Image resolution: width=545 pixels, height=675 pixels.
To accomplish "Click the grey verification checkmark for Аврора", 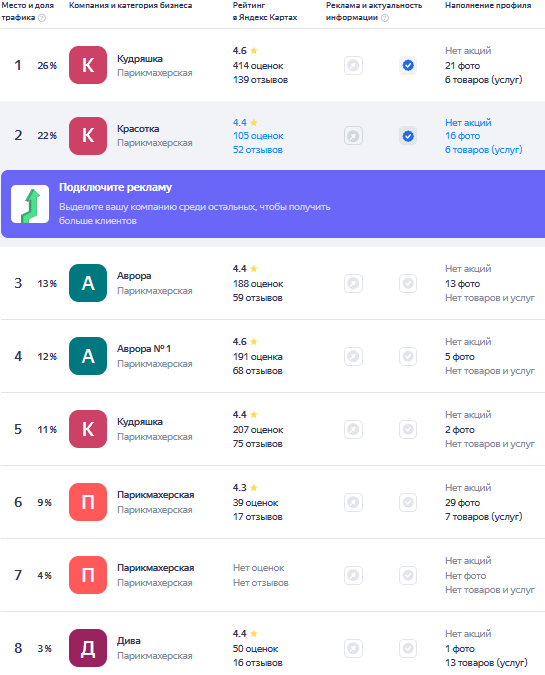I will (x=408, y=283).
